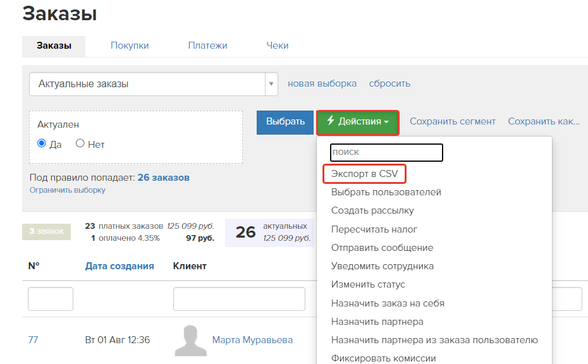Focus the поиск field in actions menu
588x364 pixels.
pos(386,152)
